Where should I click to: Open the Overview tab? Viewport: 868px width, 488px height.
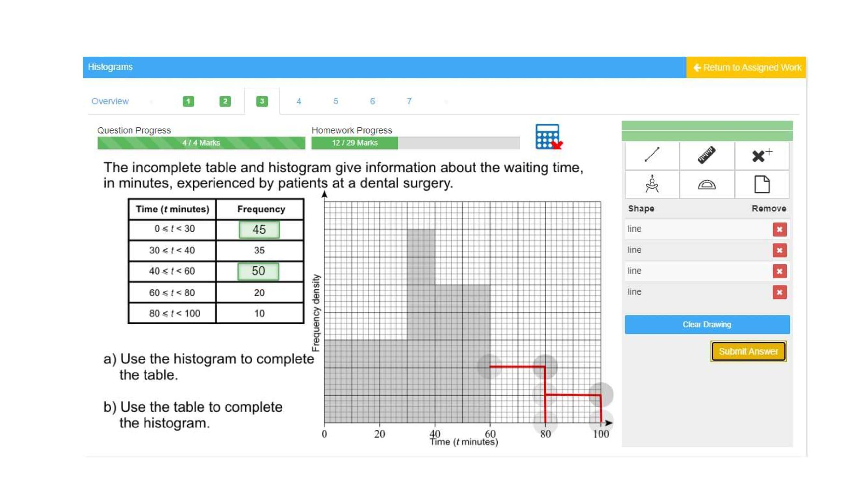click(110, 101)
